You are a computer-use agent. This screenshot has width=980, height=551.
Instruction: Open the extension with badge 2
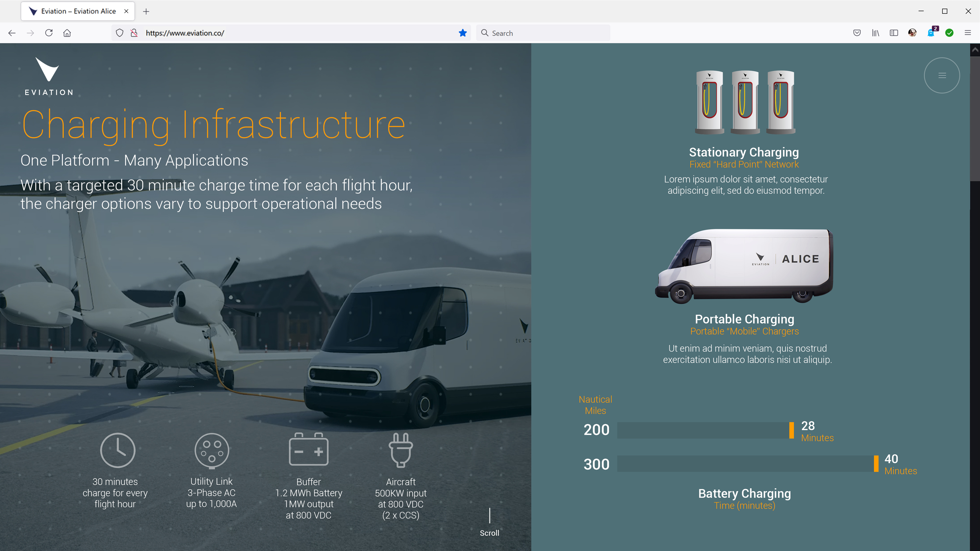tap(931, 33)
